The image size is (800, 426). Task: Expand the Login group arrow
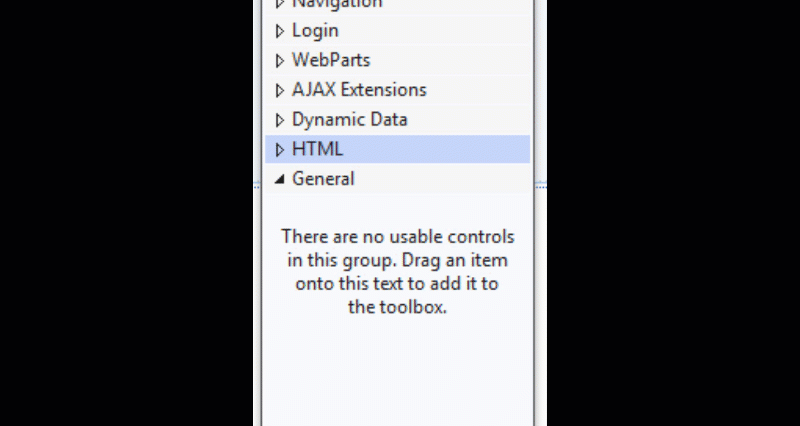coord(280,31)
